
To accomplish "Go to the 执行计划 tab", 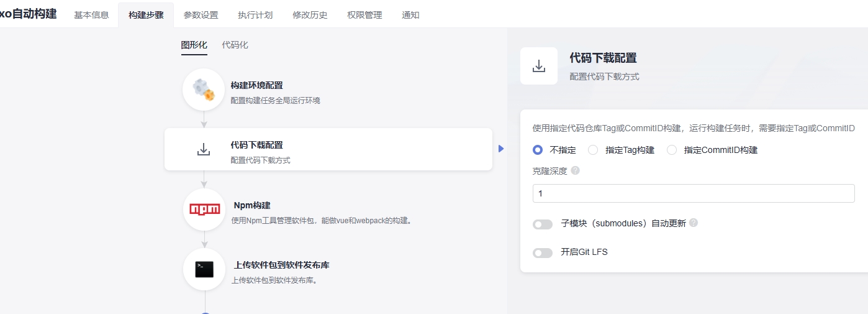I will (255, 15).
